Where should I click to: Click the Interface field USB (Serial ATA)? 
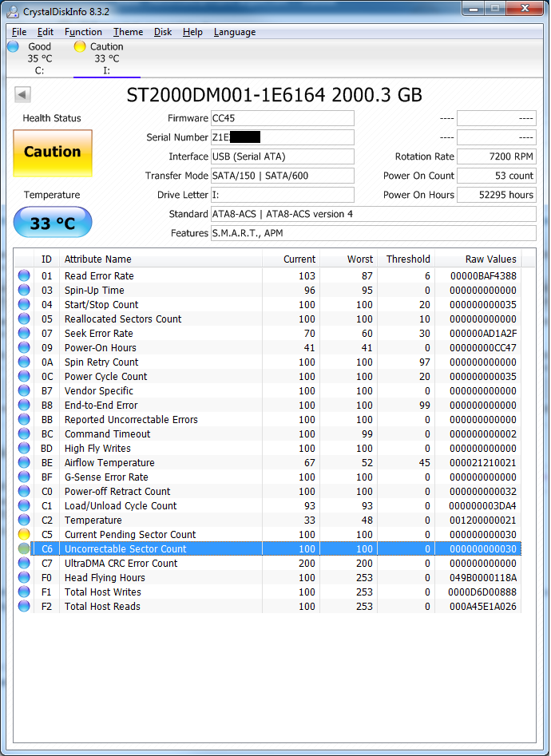(282, 156)
